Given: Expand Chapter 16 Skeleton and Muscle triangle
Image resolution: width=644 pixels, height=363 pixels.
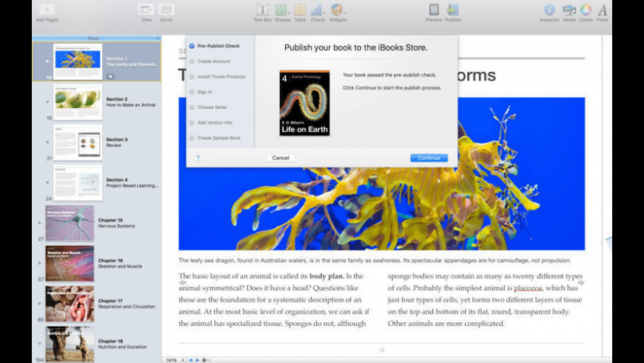Looking at the screenshot, I should [x=40, y=263].
